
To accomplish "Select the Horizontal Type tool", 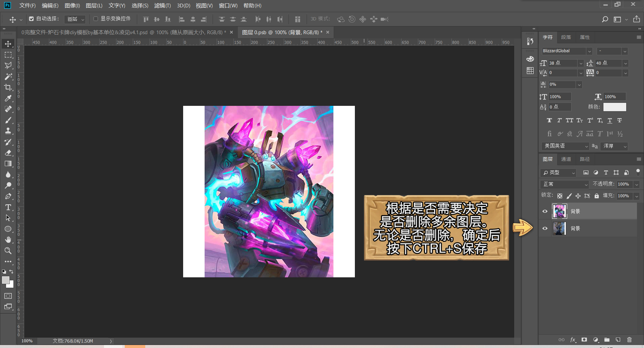I will 8,207.
